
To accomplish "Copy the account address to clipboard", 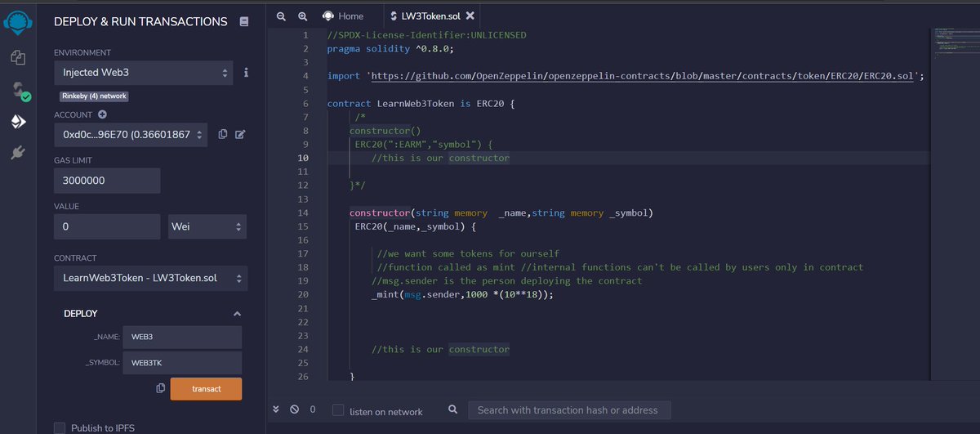I will [222, 134].
